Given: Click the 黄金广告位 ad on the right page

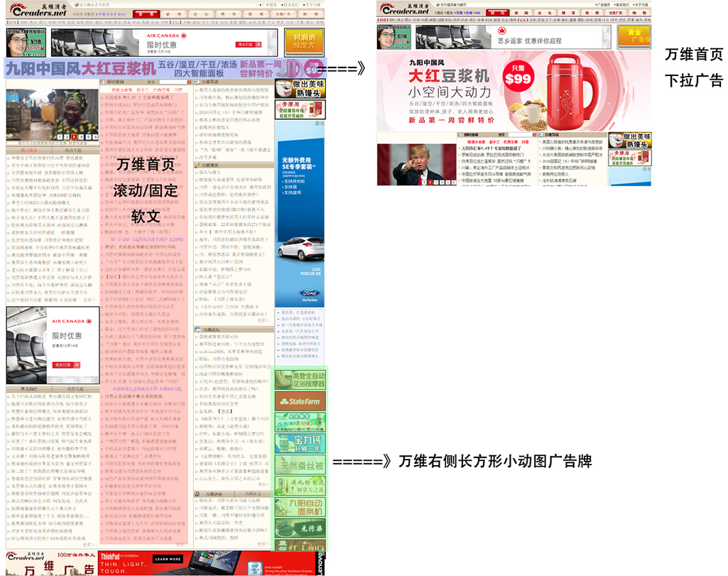Looking at the screenshot, I should 634,37.
